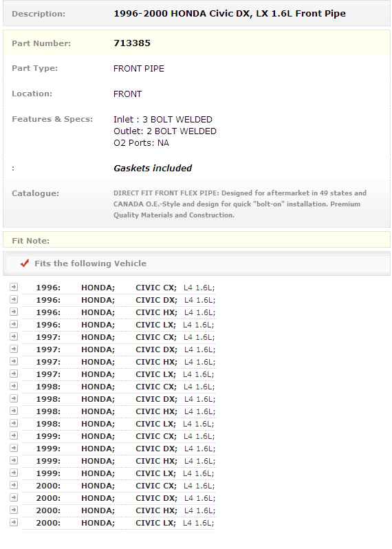This screenshot has width=392, height=549.
Task: Click arrow icon beside 2000 Civic LX row
Action: (x=14, y=522)
